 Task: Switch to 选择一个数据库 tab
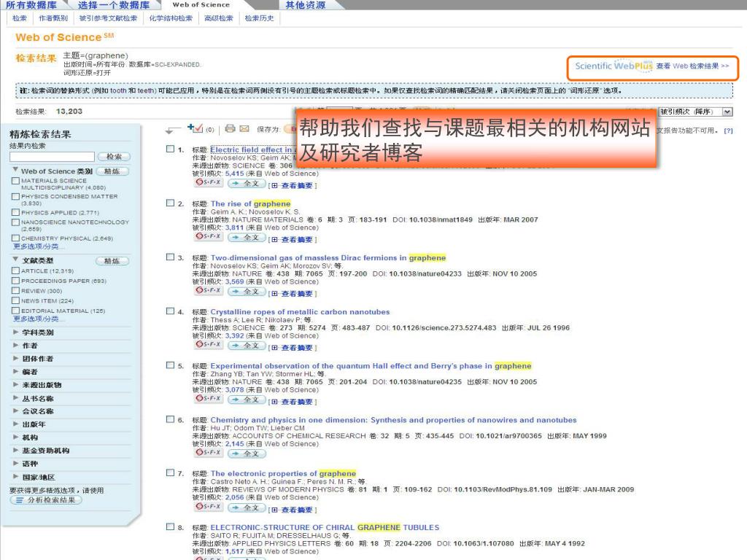point(113,5)
